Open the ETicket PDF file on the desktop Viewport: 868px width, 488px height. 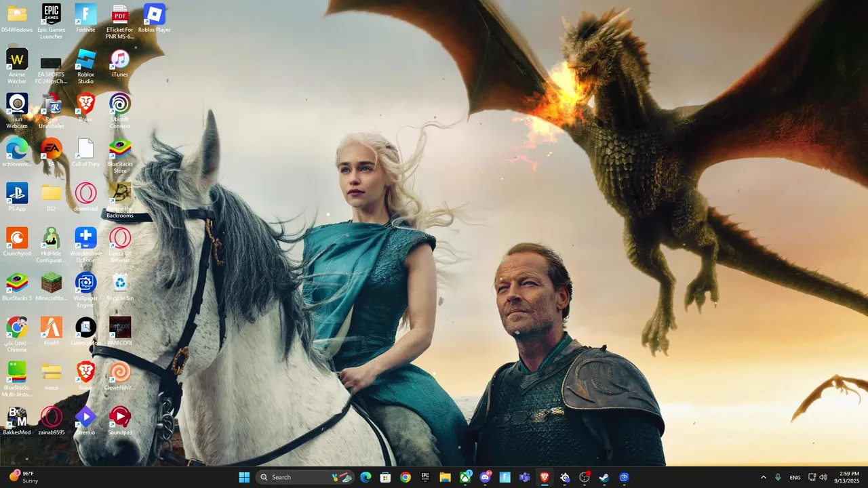[119, 21]
